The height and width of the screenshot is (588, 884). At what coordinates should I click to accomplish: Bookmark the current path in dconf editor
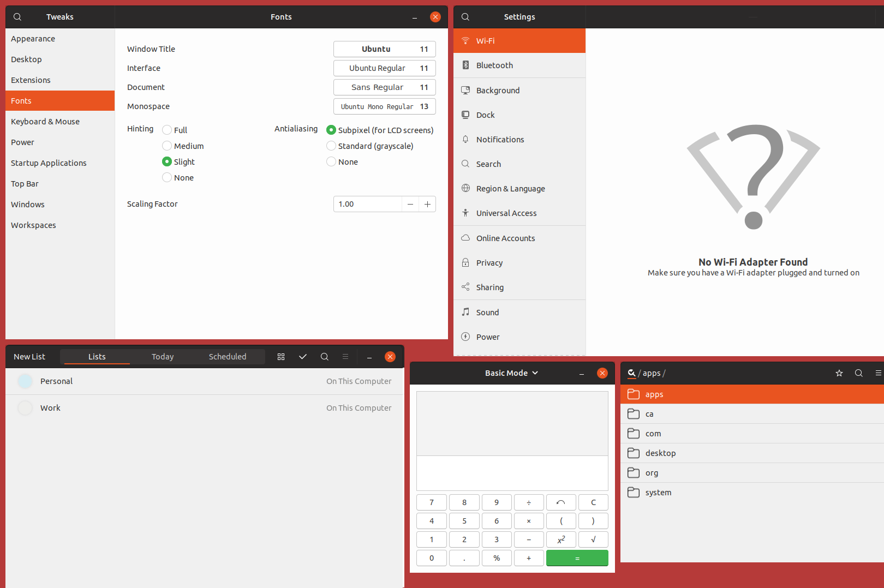click(839, 373)
